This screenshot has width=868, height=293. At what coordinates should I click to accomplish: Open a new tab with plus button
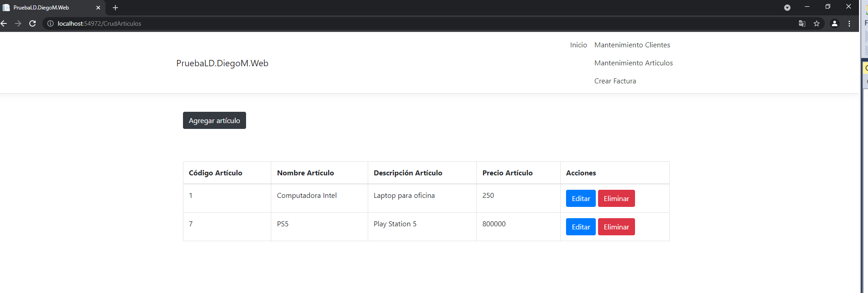click(x=115, y=8)
